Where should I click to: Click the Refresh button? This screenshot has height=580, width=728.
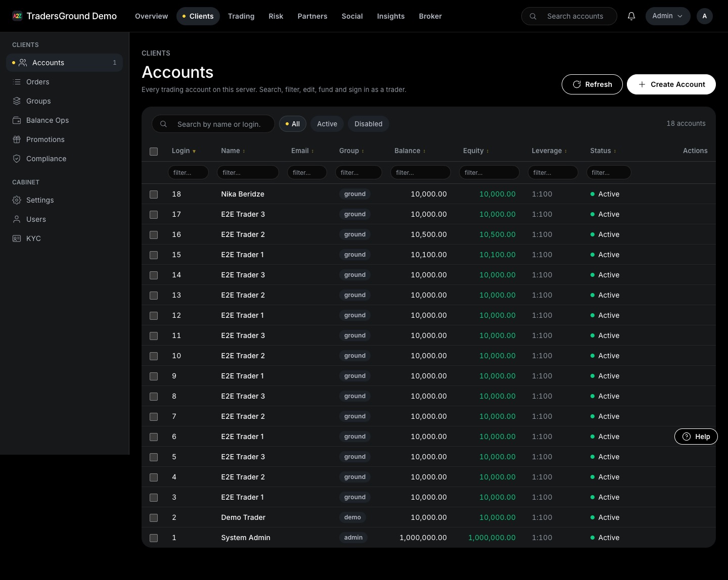pyautogui.click(x=592, y=84)
